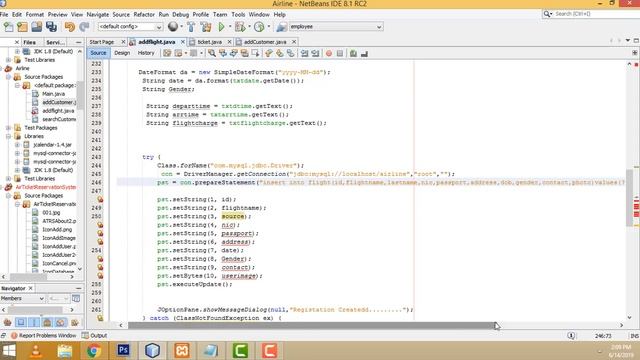The image size is (640, 360).
Task: Click the Redo arrow icon
Action: (x=84, y=27)
